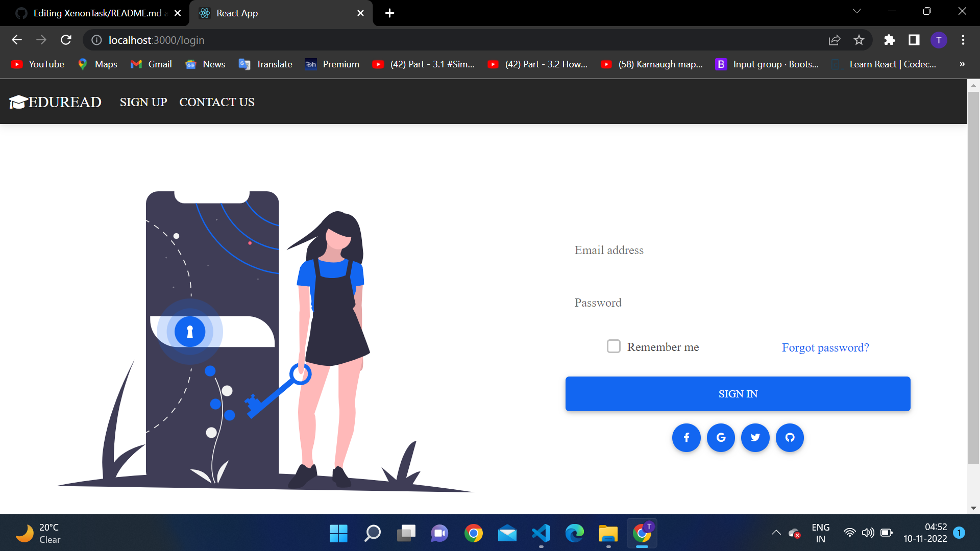This screenshot has width=980, height=551.
Task: Open the tab search dropdown arrow
Action: (857, 11)
